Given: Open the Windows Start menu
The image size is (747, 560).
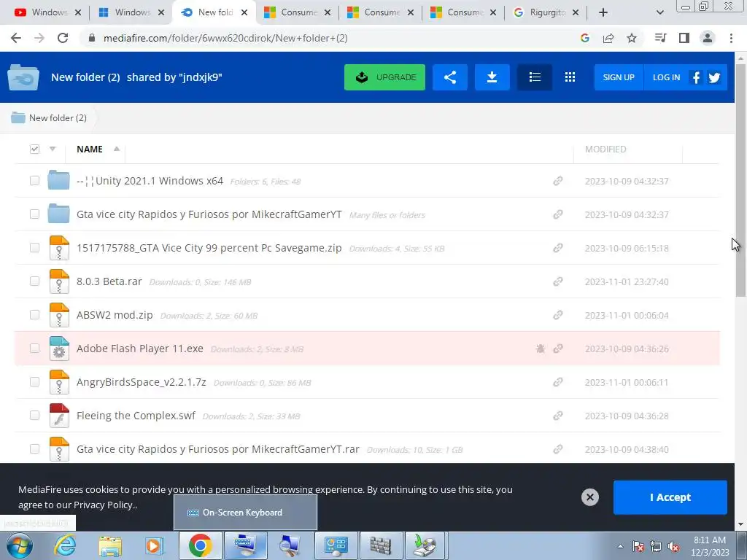Looking at the screenshot, I should 18,546.
